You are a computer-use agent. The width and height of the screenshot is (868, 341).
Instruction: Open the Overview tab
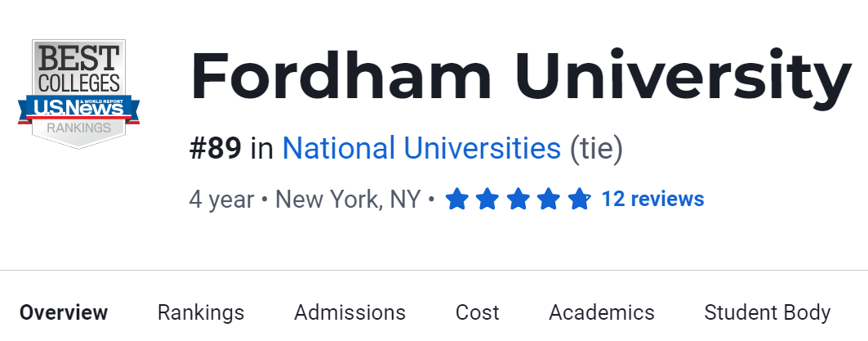click(x=64, y=312)
